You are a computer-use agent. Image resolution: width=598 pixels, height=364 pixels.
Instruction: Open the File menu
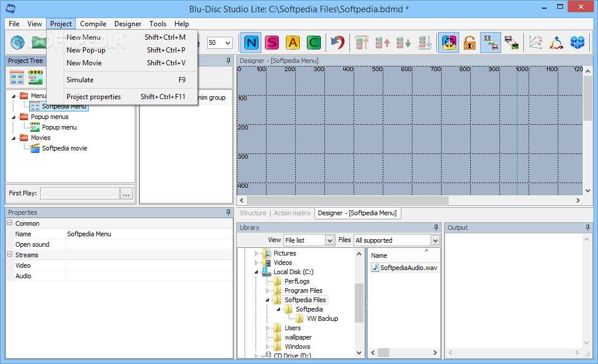14,24
